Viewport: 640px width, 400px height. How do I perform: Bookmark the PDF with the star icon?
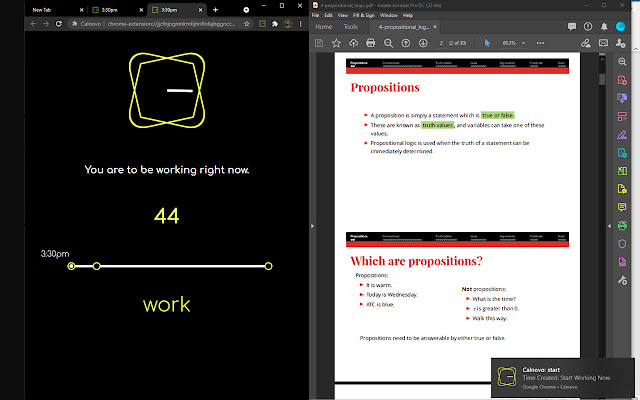tap(336, 43)
